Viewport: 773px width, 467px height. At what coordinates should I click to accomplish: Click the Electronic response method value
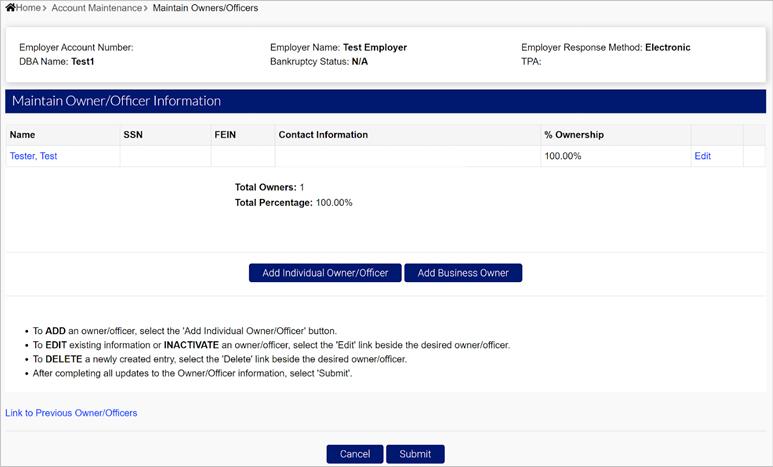coord(667,47)
